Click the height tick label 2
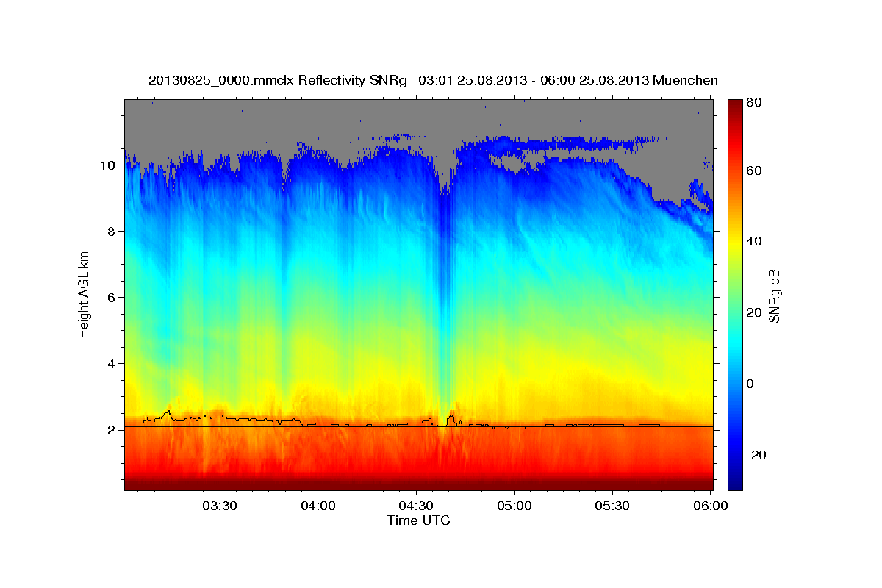This screenshot has height=588, width=882. click(x=110, y=430)
